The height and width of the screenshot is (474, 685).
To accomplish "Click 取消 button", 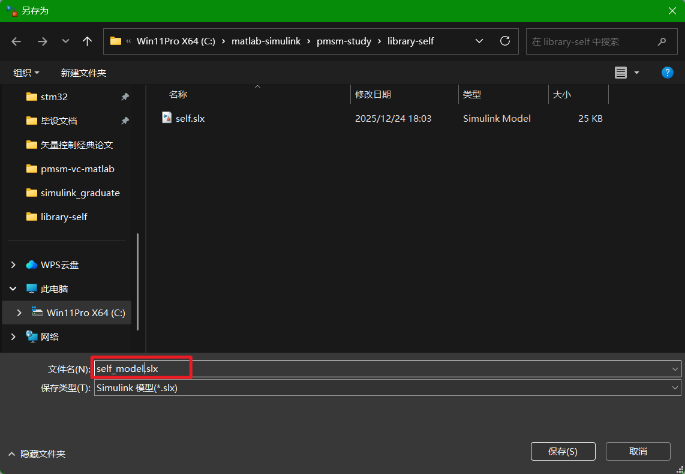I will pyautogui.click(x=638, y=452).
